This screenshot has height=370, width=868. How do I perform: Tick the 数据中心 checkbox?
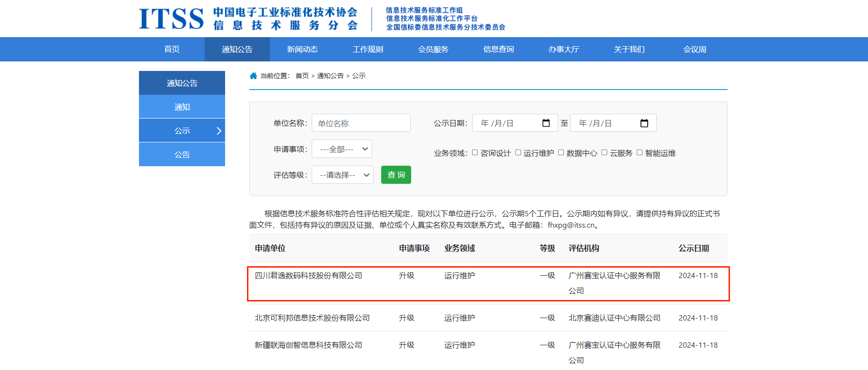pos(561,152)
